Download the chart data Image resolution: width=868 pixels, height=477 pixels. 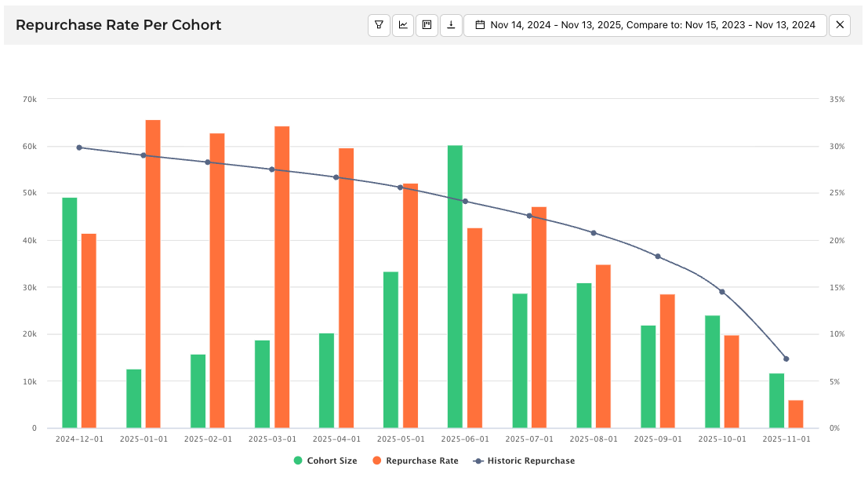tap(451, 24)
